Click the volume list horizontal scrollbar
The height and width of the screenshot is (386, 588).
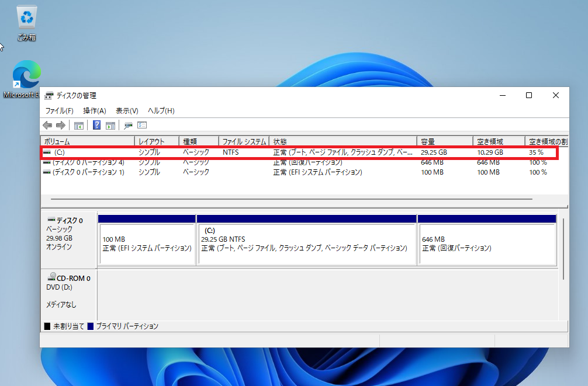[292, 199]
